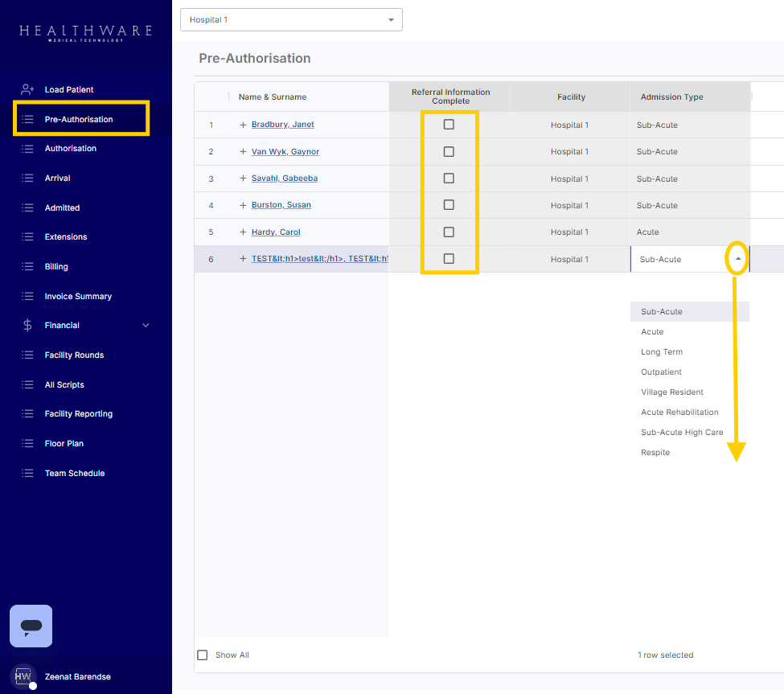
Task: Open the chat bubble widget
Action: 31,626
